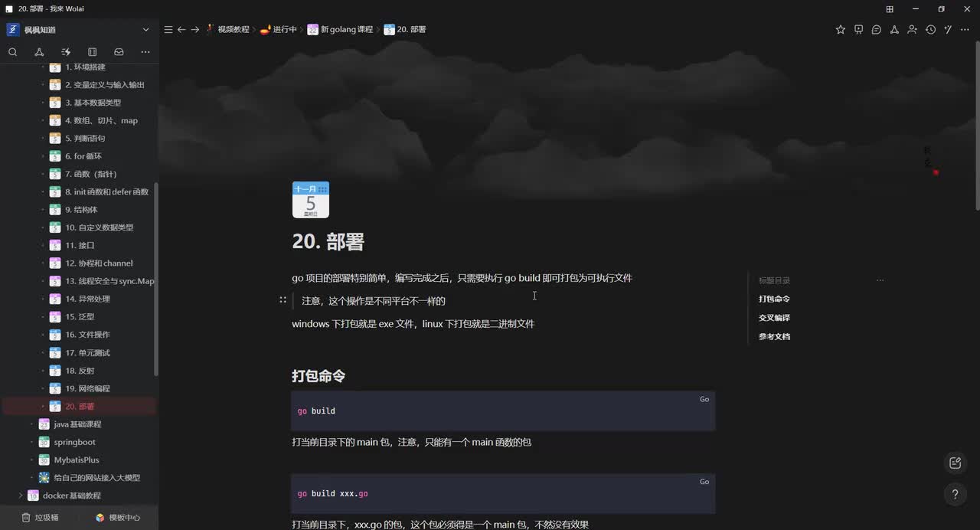Open page 3. 基本数据类型
The image size is (980, 530).
(x=93, y=103)
